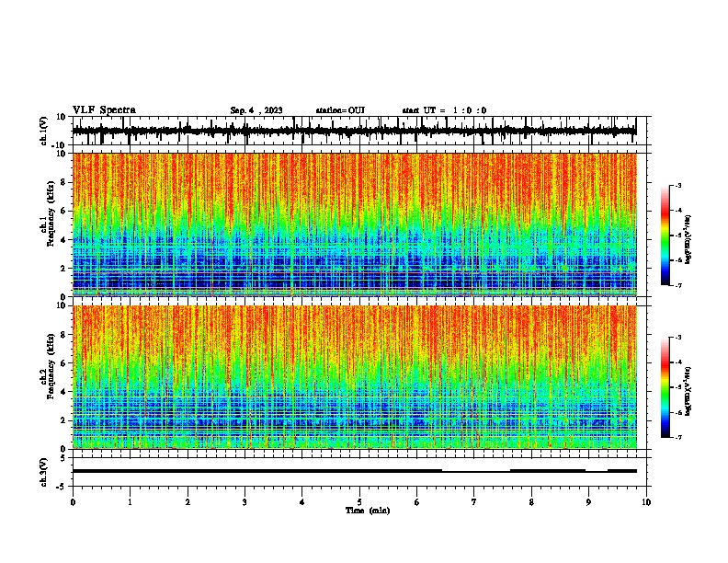
Task: Click inside the ch.2 spectrogram panel
Action: (x=355, y=377)
